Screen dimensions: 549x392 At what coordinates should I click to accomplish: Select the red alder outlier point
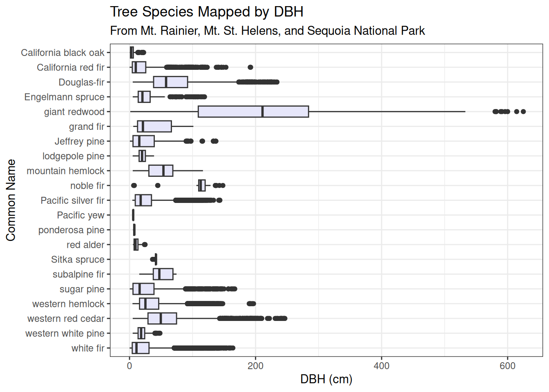tap(145, 245)
